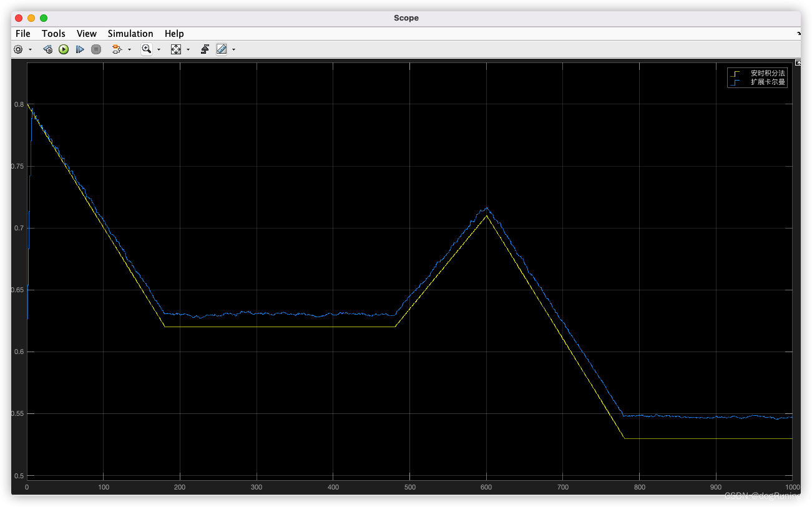The width and height of the screenshot is (812, 507).
Task: Click the step forward button
Action: click(80, 49)
